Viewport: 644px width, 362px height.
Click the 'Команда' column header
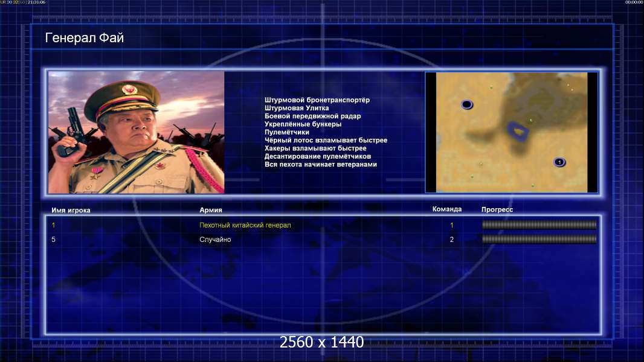point(447,209)
